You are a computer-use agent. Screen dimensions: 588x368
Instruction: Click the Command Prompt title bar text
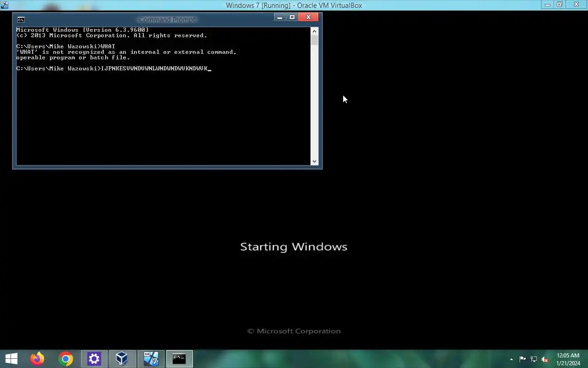[167, 19]
